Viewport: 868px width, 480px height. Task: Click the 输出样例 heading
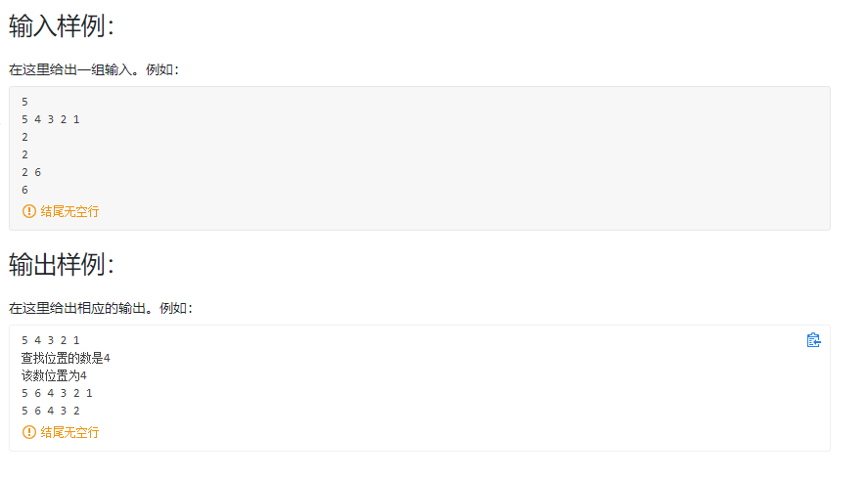click(x=62, y=264)
